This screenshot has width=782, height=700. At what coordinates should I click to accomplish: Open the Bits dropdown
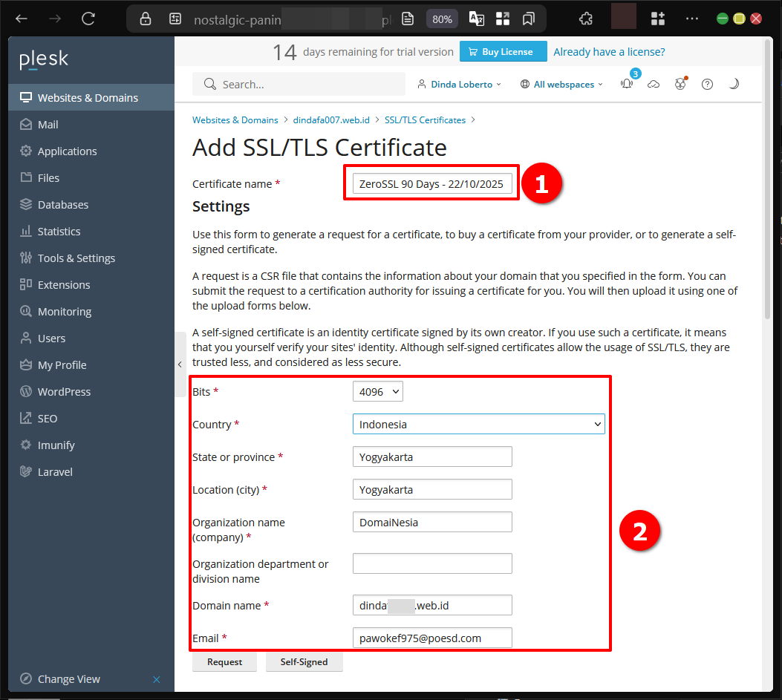point(377,391)
